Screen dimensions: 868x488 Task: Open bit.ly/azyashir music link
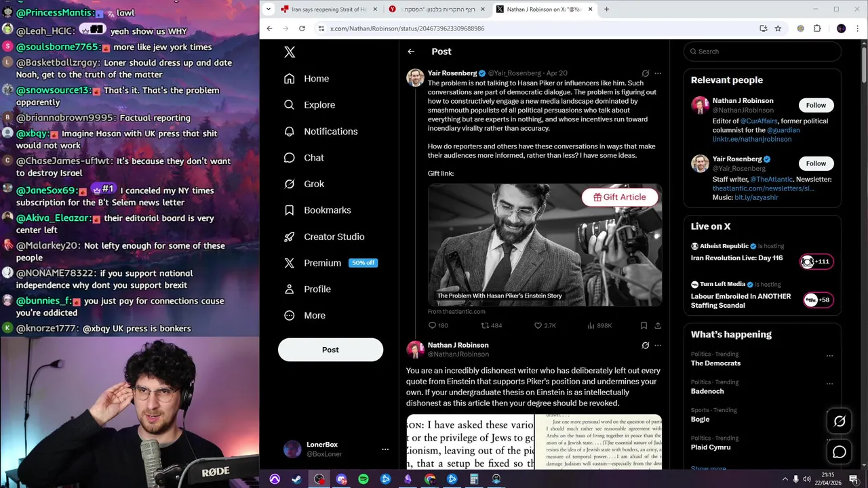coord(756,198)
